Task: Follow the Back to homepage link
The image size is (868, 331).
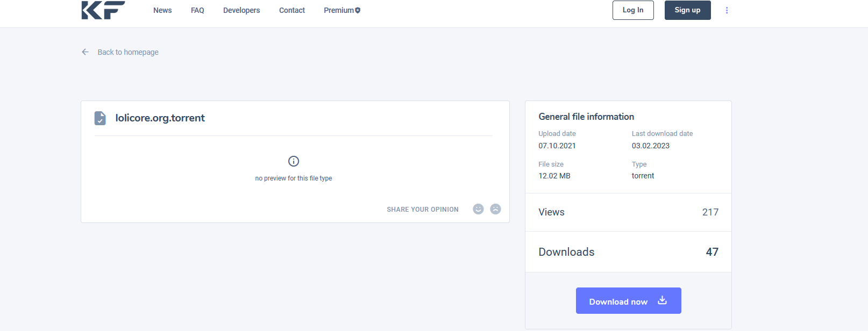Action: (128, 52)
